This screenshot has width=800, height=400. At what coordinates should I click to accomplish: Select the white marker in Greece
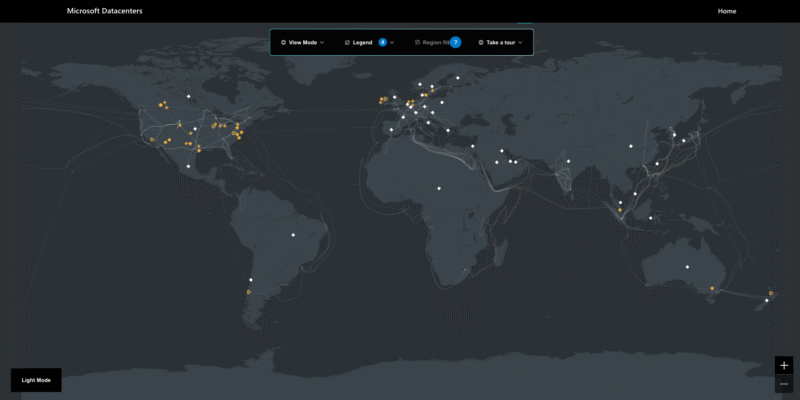coord(448,130)
